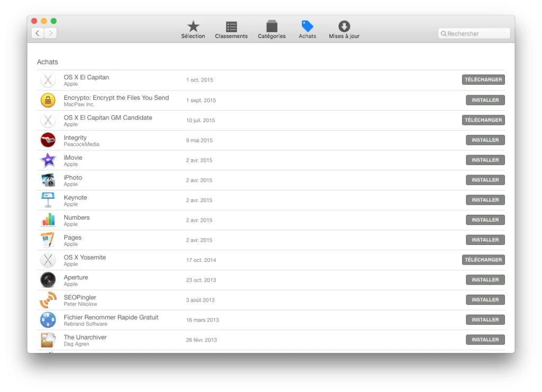Viewport: 542px width, 392px height.
Task: Download OS X El Capitan with Télécharger
Action: click(x=483, y=80)
